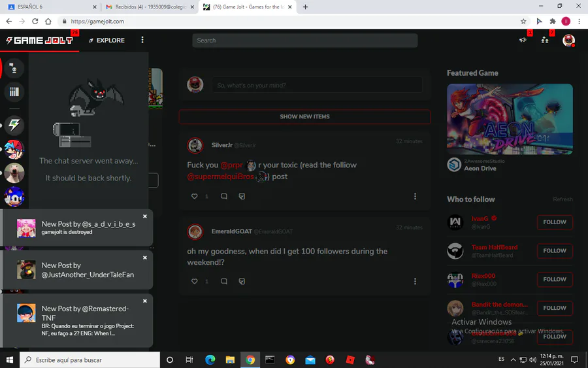Reload the page
The height and width of the screenshot is (368, 588).
[x=35, y=22]
